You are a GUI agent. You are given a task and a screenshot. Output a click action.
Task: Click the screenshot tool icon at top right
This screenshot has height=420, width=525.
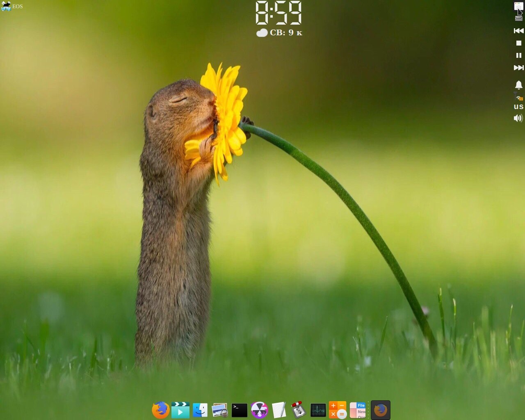[518, 6]
